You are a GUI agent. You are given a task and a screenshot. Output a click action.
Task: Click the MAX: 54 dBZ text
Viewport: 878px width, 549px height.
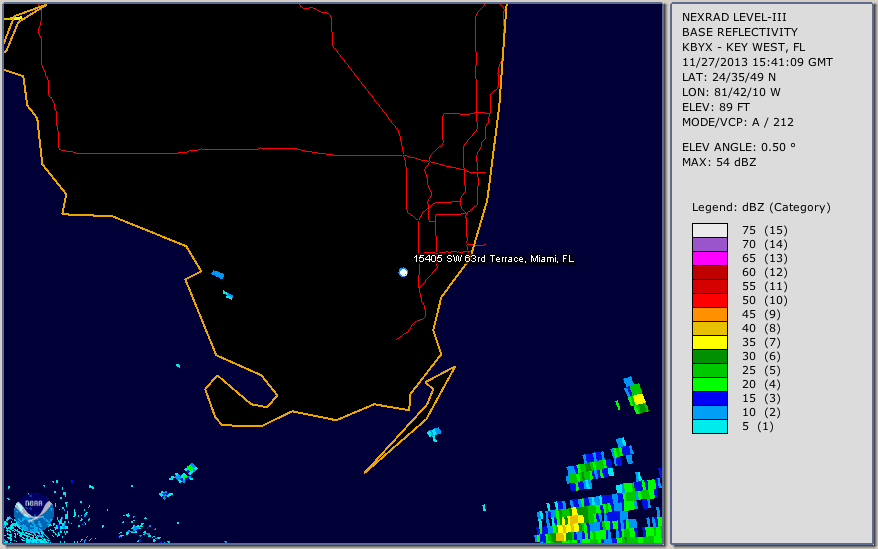click(x=719, y=162)
